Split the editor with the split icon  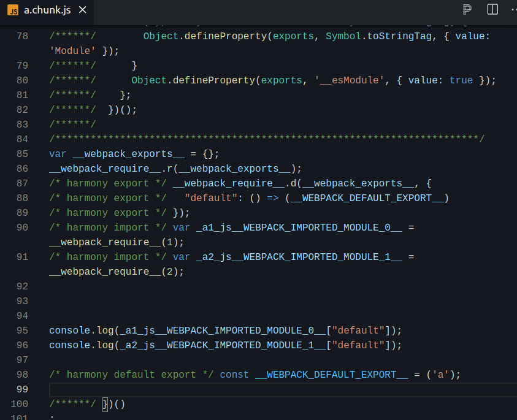point(492,9)
